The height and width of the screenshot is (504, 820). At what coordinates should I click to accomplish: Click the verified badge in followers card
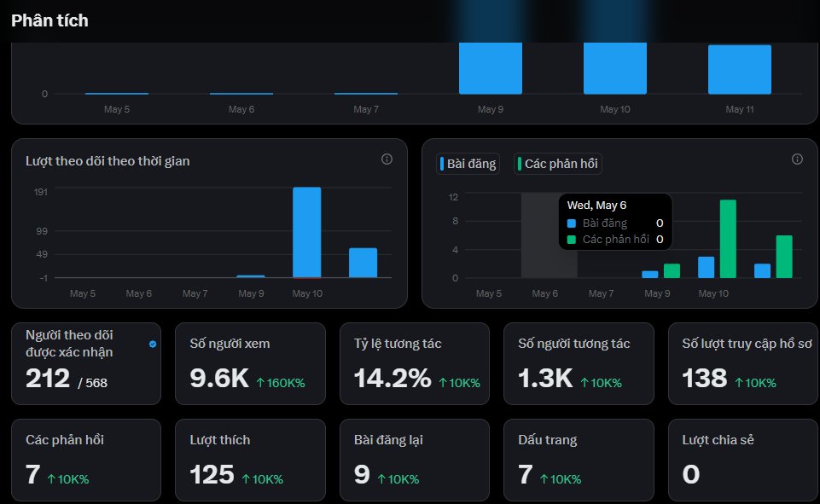click(x=153, y=344)
